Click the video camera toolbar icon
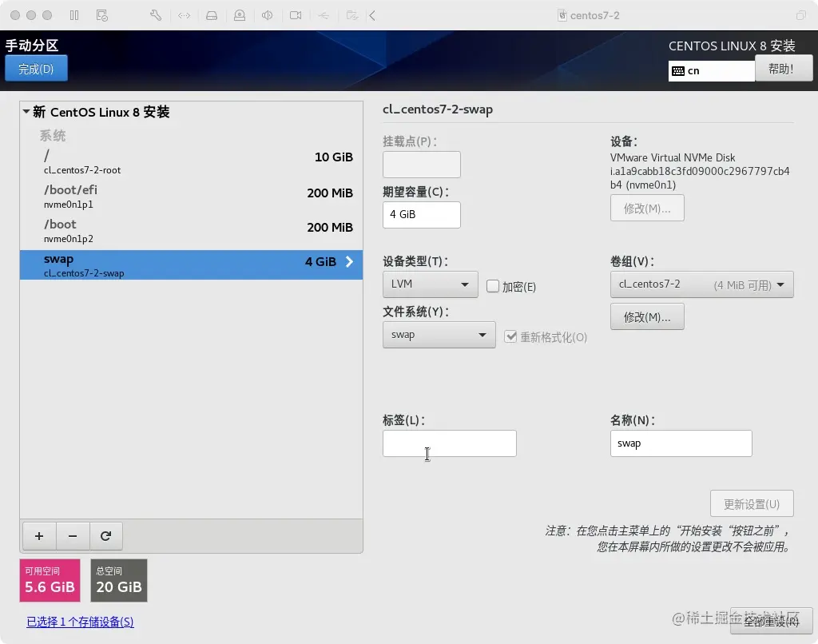This screenshot has height=644, width=818. (x=296, y=15)
